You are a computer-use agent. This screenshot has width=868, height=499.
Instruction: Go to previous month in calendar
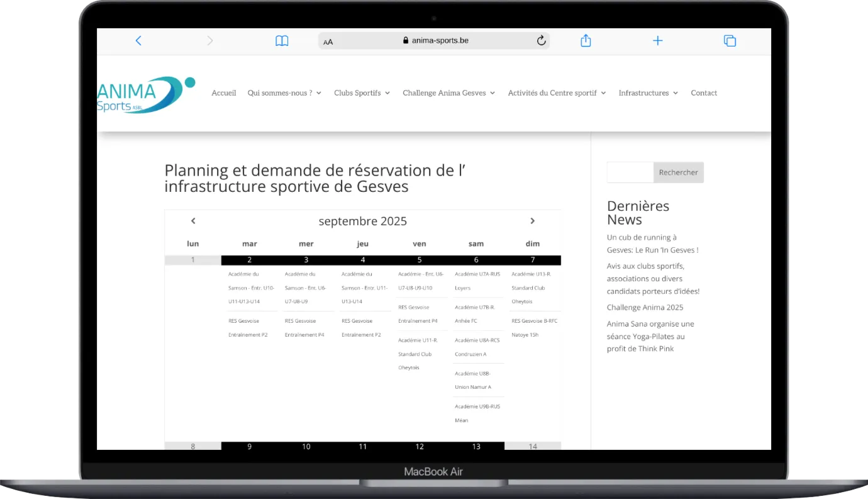(193, 221)
